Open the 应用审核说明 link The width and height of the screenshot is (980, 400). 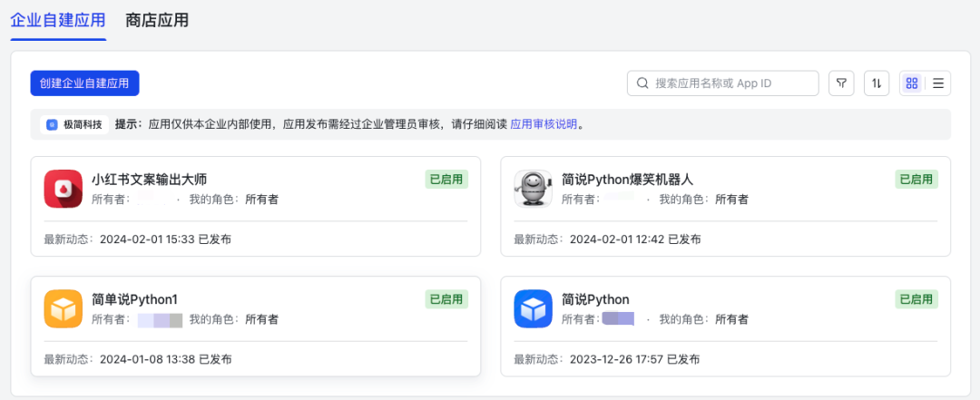544,124
